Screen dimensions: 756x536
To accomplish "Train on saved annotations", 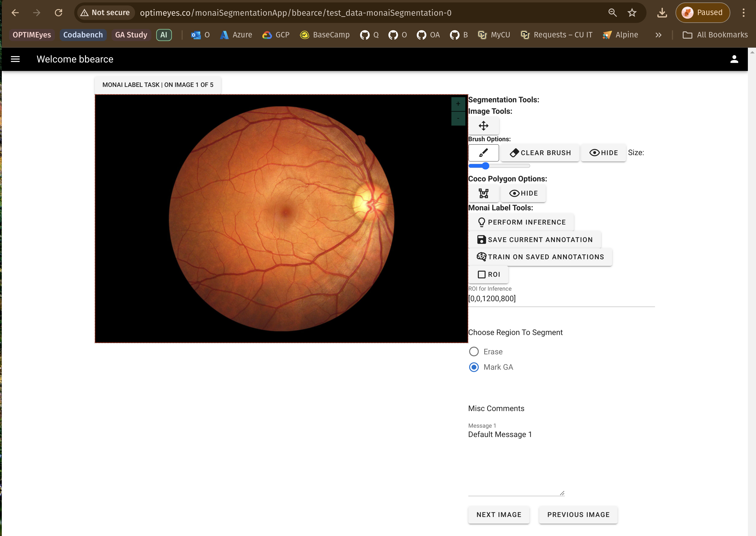I will point(540,257).
